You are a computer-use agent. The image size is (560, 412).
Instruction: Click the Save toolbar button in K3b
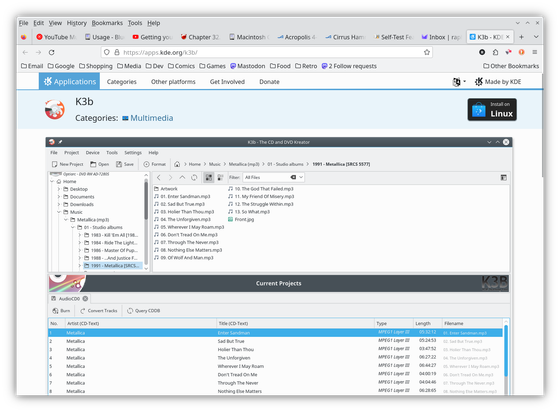pos(125,164)
